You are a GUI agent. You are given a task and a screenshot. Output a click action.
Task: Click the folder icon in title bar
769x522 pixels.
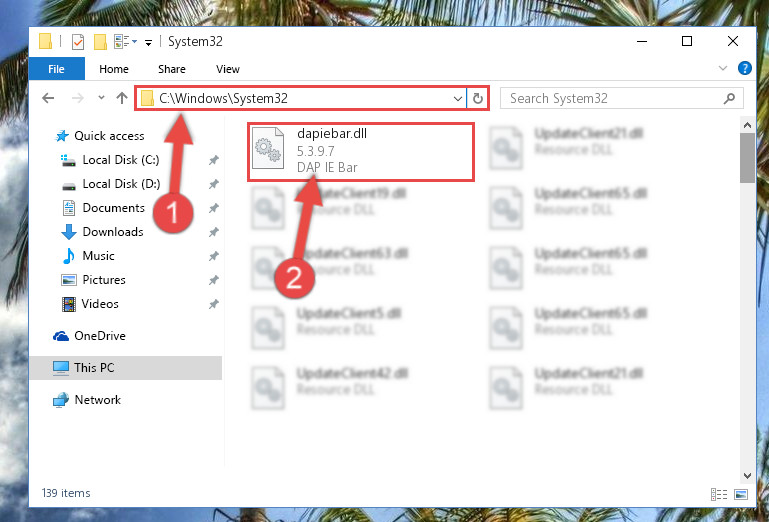click(x=46, y=41)
